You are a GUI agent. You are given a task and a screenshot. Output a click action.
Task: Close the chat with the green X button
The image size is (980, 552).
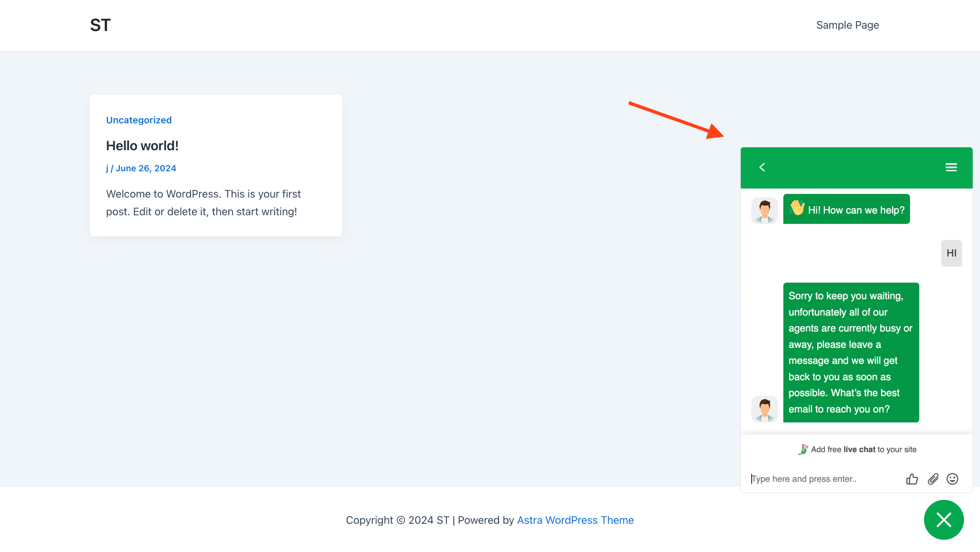tap(944, 519)
